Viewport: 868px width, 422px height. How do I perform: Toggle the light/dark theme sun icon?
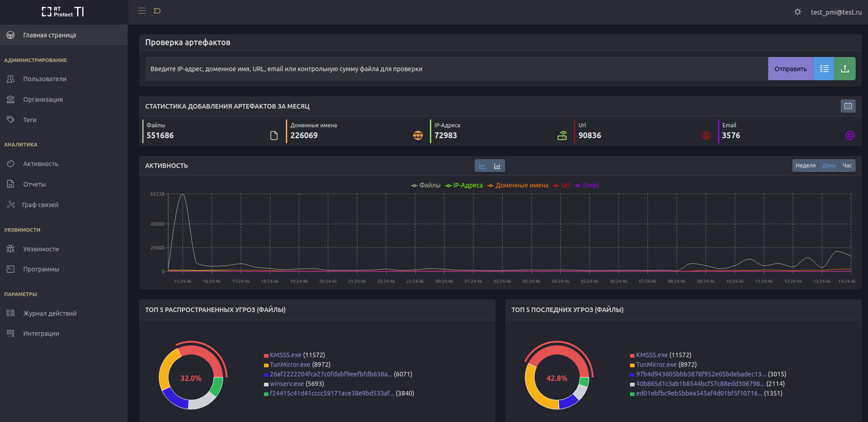(798, 12)
